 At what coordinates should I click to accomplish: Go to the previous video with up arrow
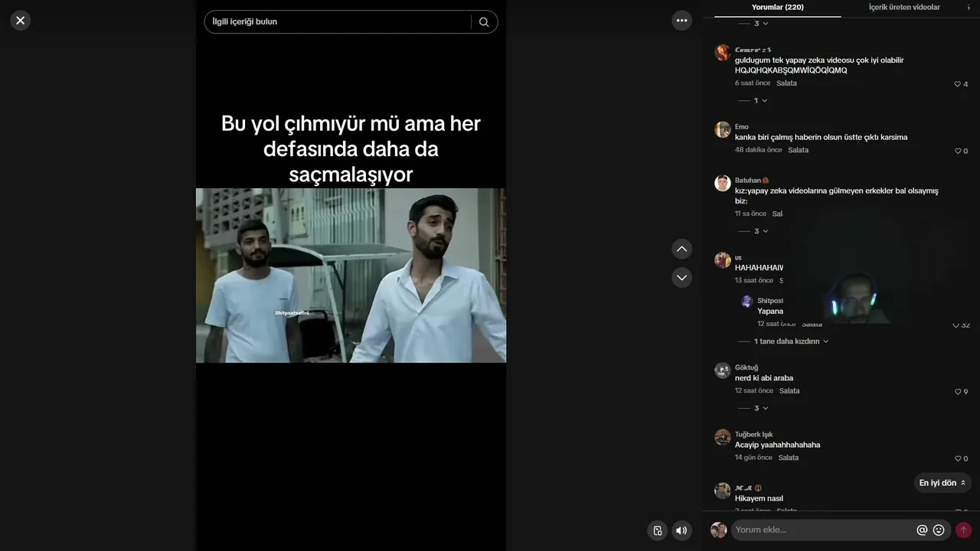(681, 249)
